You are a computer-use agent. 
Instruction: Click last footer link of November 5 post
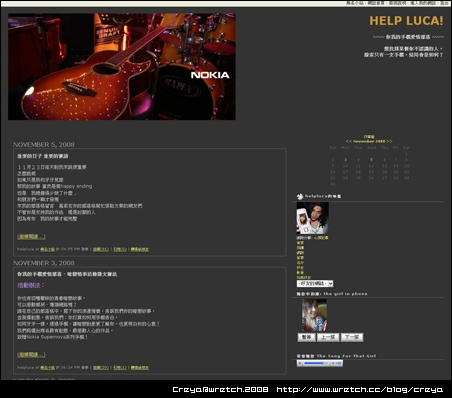pyautogui.click(x=140, y=249)
